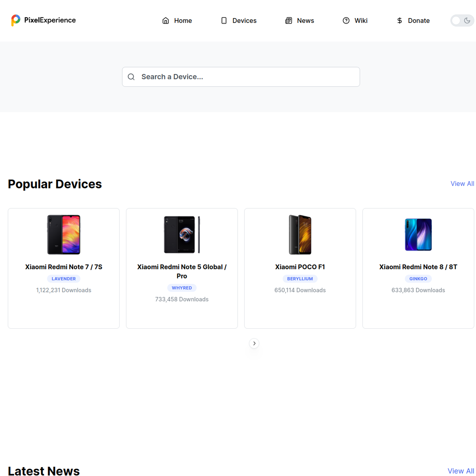
Task: Click the search magnifier icon
Action: click(132, 77)
